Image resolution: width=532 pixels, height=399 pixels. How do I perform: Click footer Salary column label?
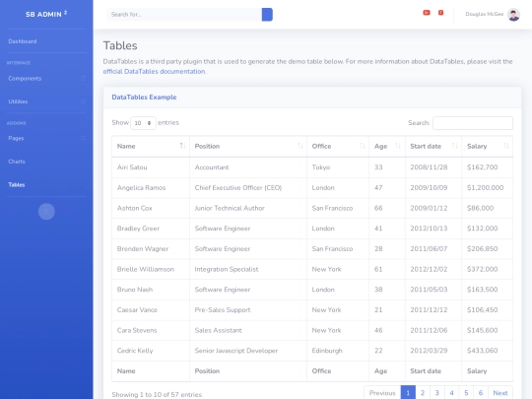coord(477,370)
